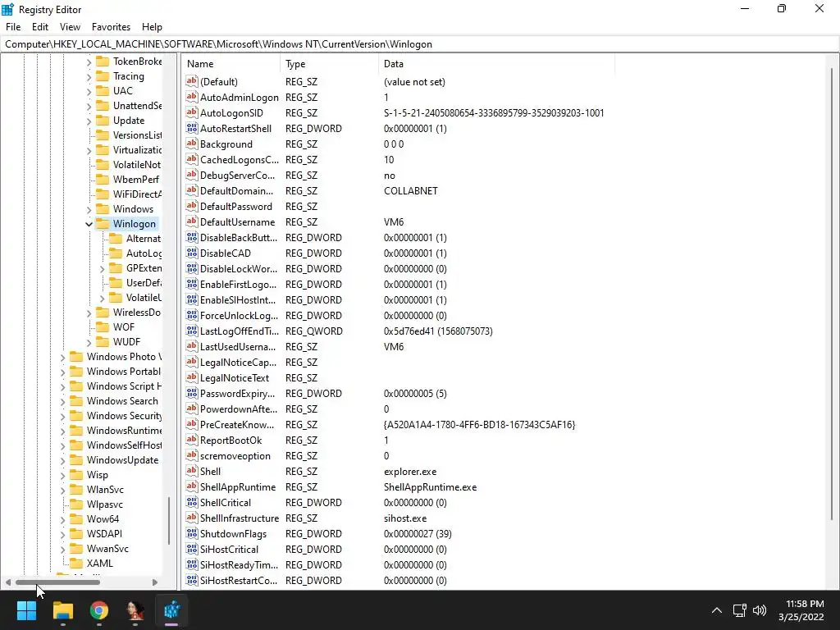Select the AutoLog subkey under Winlogon
This screenshot has height=630, width=840.
(144, 253)
